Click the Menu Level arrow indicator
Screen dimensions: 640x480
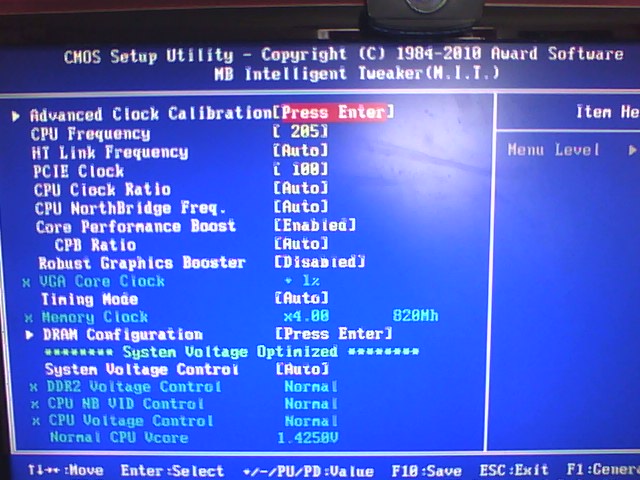(632, 150)
